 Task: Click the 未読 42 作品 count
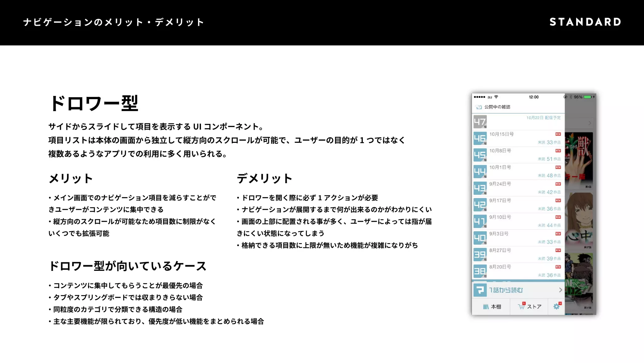click(549, 192)
